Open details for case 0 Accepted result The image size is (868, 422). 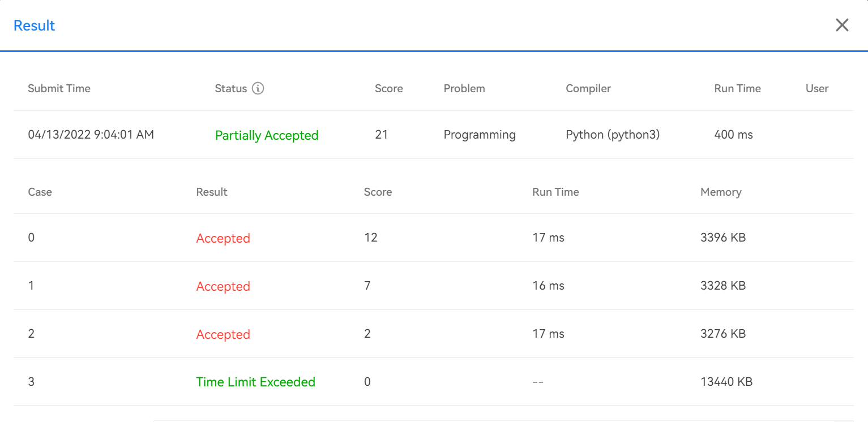click(223, 238)
